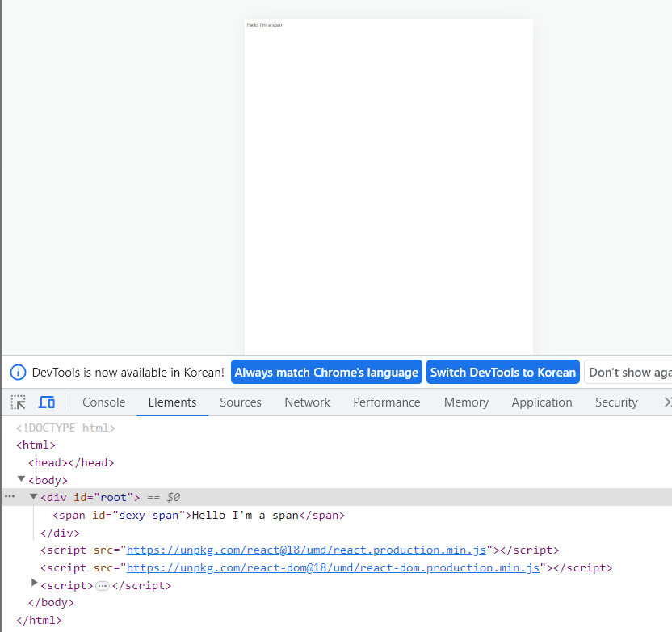Select the DOCTYPE html node
Image resolution: width=672 pixels, height=632 pixels.
pos(65,428)
